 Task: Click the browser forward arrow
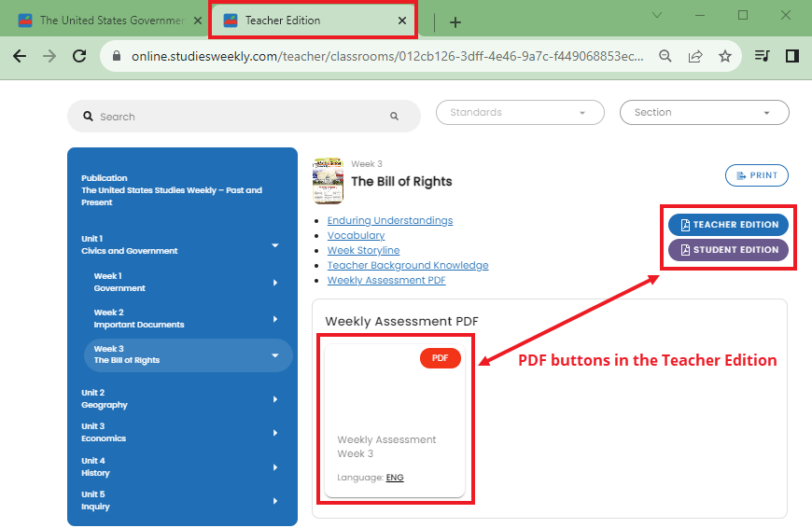[x=49, y=56]
